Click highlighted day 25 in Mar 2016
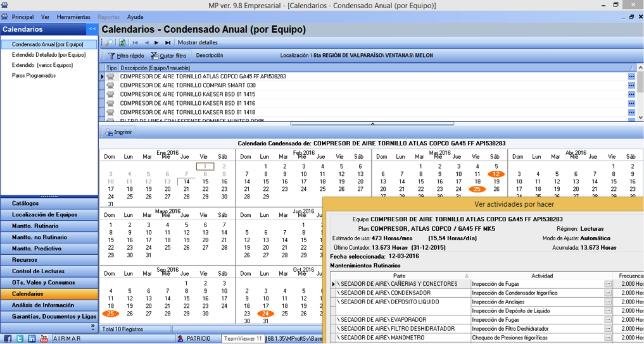The height and width of the screenshot is (344, 644). [x=477, y=189]
